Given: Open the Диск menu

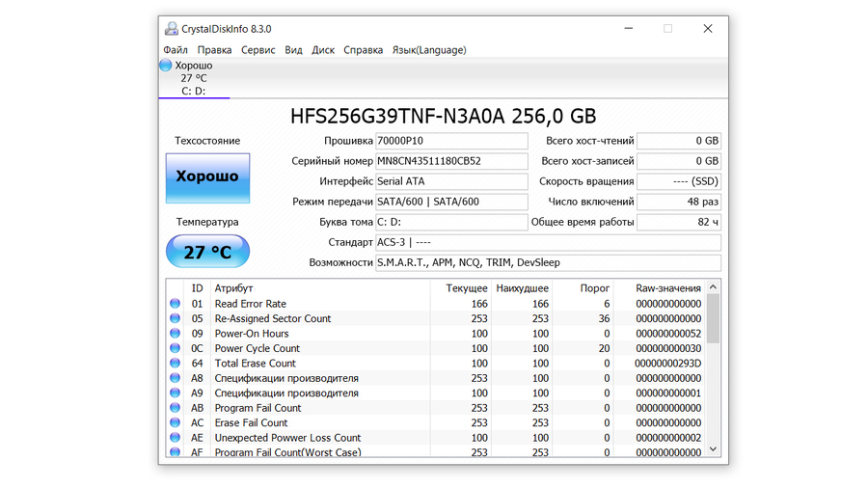Looking at the screenshot, I should (x=323, y=50).
